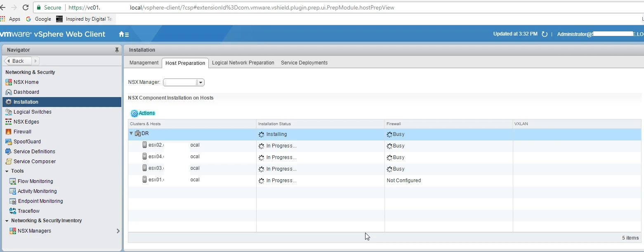Open the vSphere home menu icon

point(124,34)
